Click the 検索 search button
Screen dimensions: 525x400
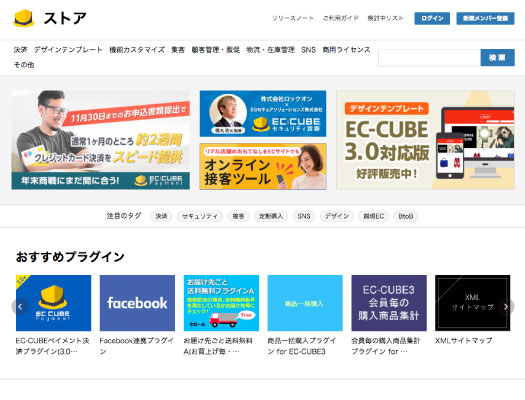[x=498, y=58]
